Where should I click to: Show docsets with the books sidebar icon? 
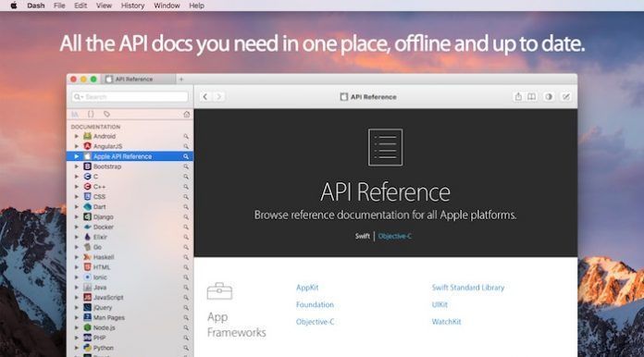click(75, 114)
